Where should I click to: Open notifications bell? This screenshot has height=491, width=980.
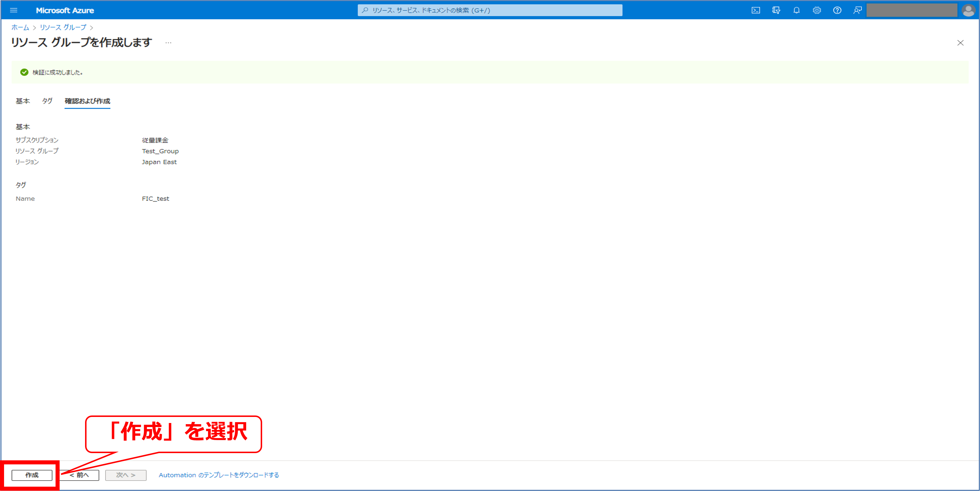coord(796,10)
